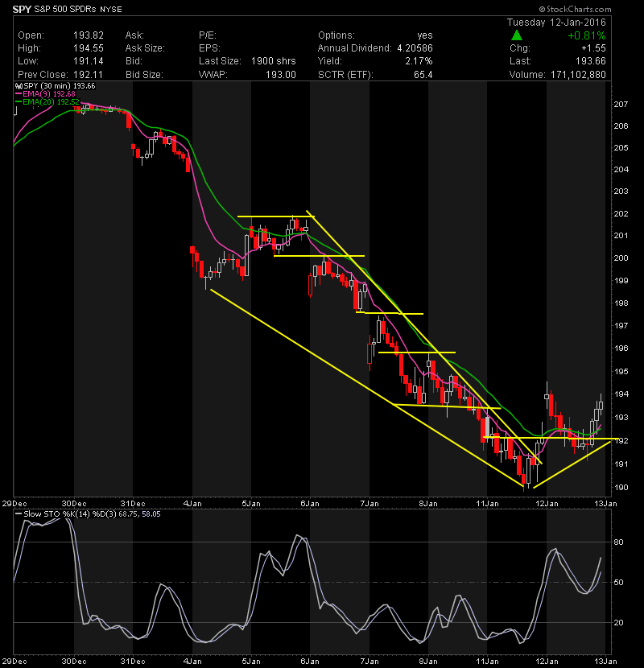Click the 31Dec date label under the stochastic panel

pos(133,662)
